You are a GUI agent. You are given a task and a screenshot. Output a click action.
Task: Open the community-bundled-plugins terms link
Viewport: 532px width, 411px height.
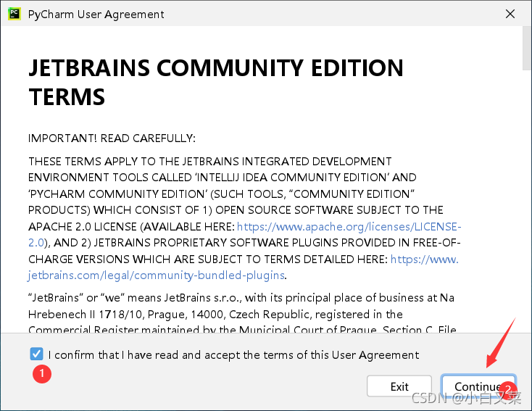click(x=156, y=275)
